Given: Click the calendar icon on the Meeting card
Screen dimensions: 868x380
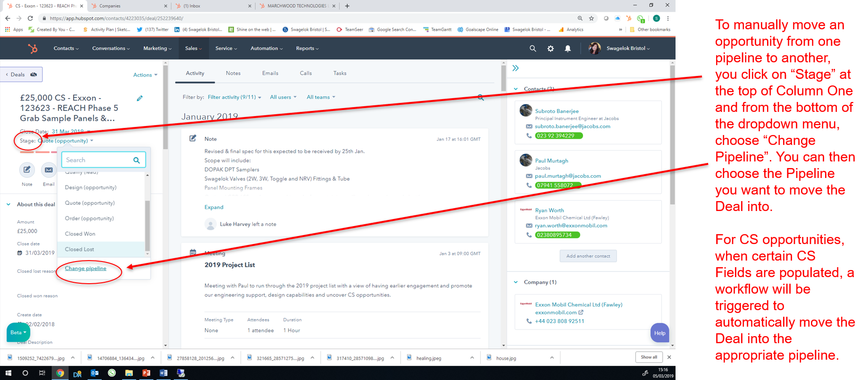Looking at the screenshot, I should coord(193,253).
